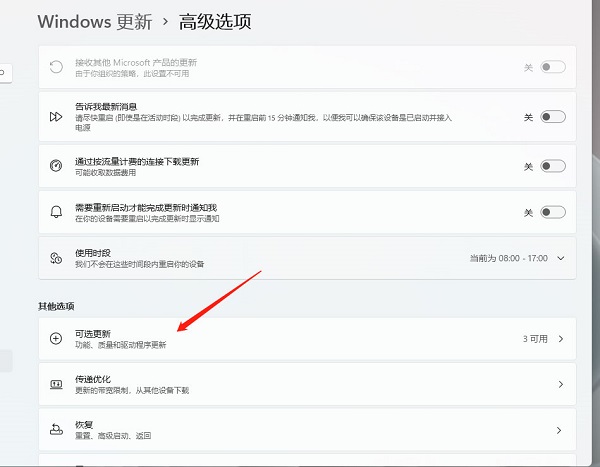Click the right chevron on the 可选更新 row
The width and height of the screenshot is (600, 467).
(561, 339)
